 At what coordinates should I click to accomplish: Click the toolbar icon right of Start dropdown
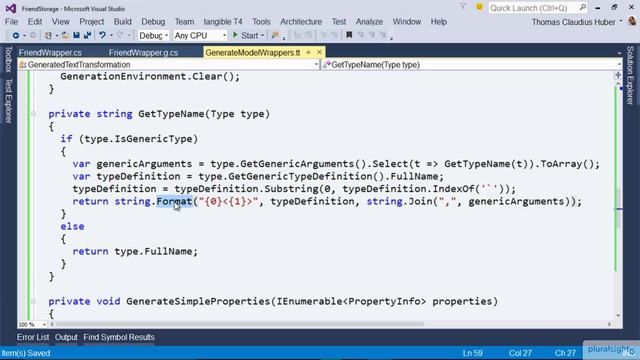(275, 36)
